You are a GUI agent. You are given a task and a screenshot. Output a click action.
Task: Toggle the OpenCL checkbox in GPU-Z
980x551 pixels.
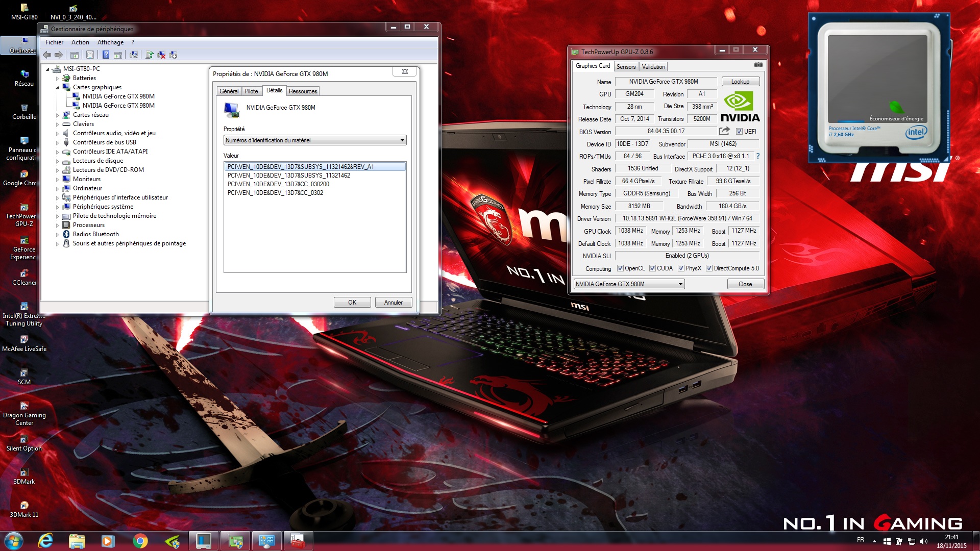click(x=620, y=268)
